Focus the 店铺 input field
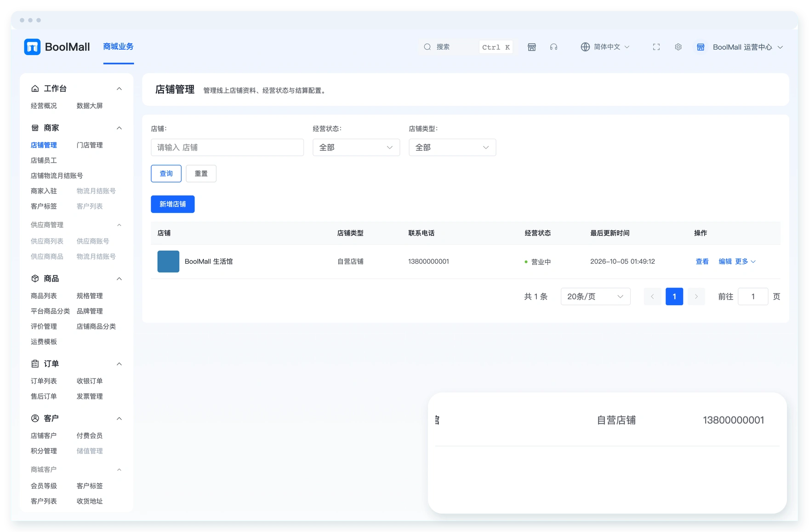Viewport: 809px width, 532px height. [x=227, y=147]
